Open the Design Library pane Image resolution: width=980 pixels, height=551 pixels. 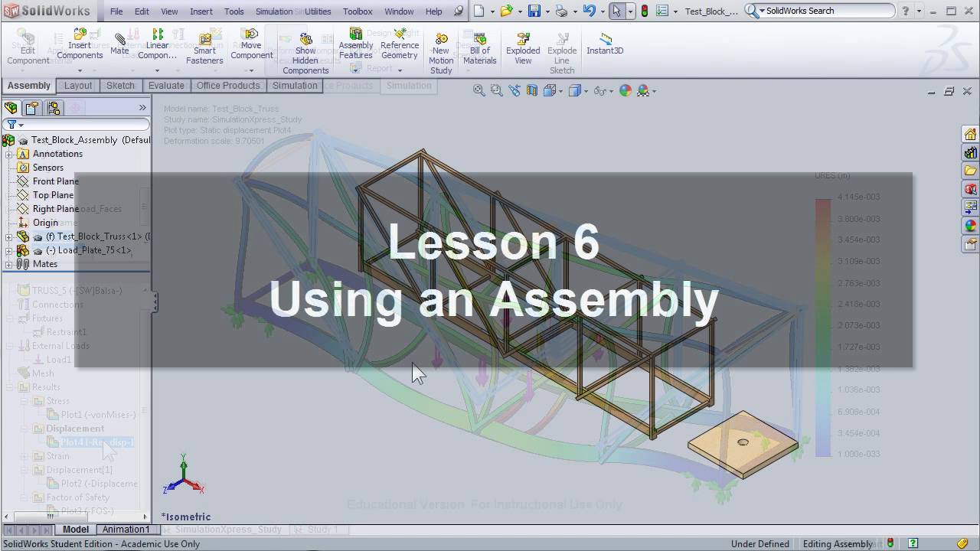tap(970, 152)
